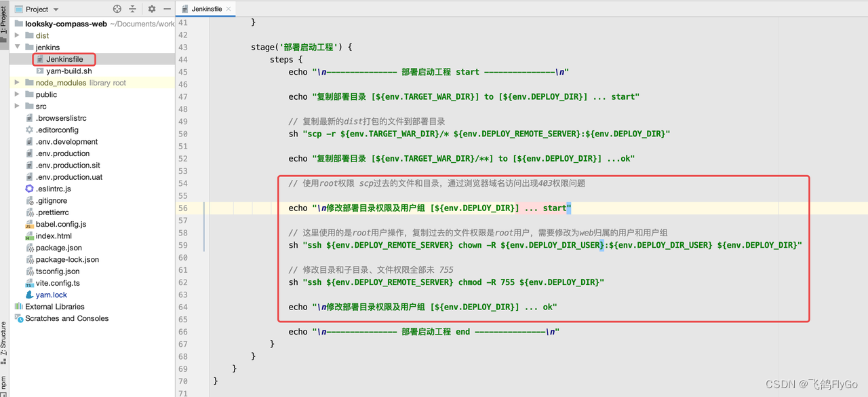Click the chown -R ssh command line

[x=545, y=245]
